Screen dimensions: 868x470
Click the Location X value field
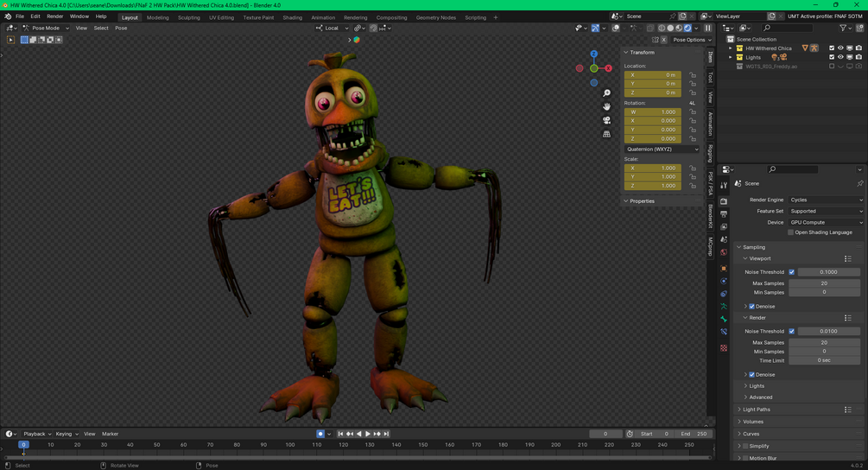[x=653, y=75]
